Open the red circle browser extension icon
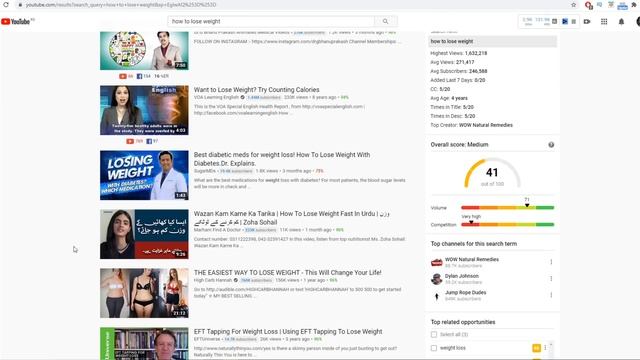The height and width of the screenshot is (360, 640). click(589, 5)
